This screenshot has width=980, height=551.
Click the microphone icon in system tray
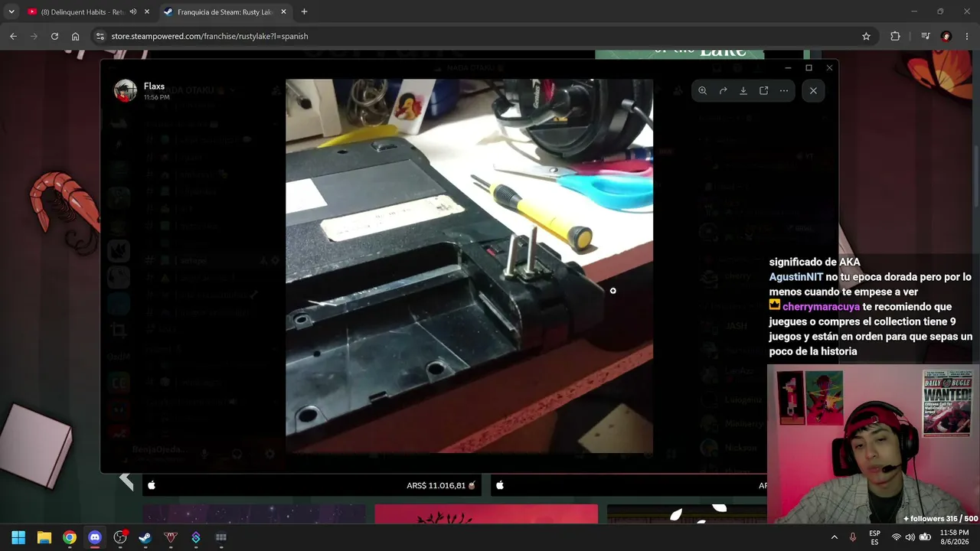pyautogui.click(x=853, y=537)
